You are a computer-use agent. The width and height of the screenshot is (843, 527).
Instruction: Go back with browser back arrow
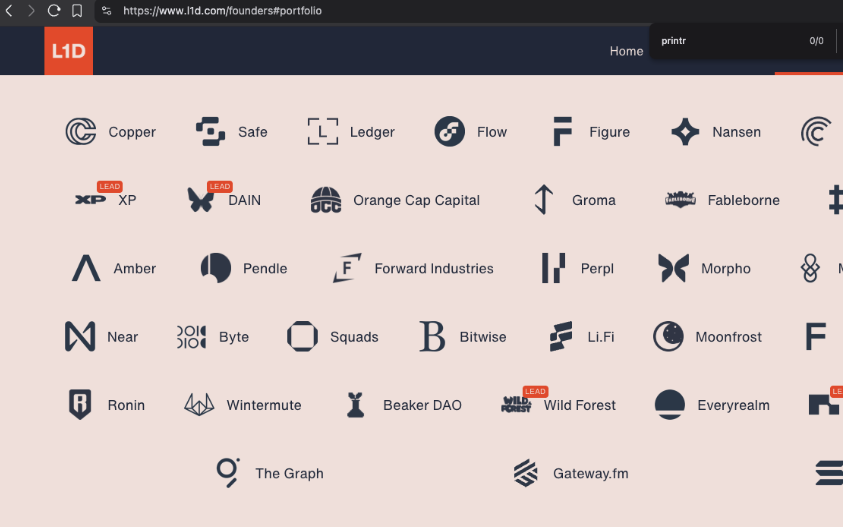click(9, 10)
